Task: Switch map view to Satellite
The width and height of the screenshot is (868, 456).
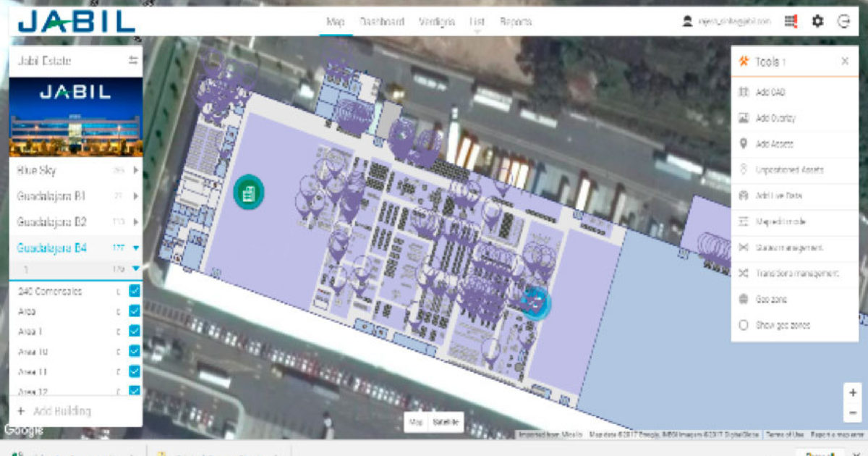Action: click(447, 422)
